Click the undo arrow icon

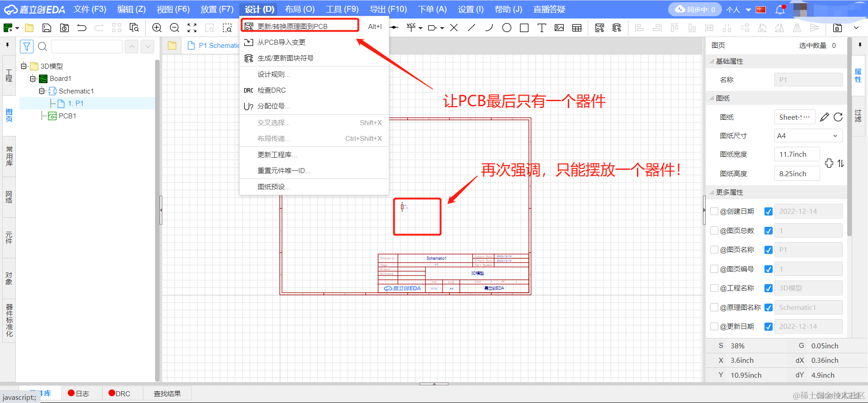coord(82,28)
